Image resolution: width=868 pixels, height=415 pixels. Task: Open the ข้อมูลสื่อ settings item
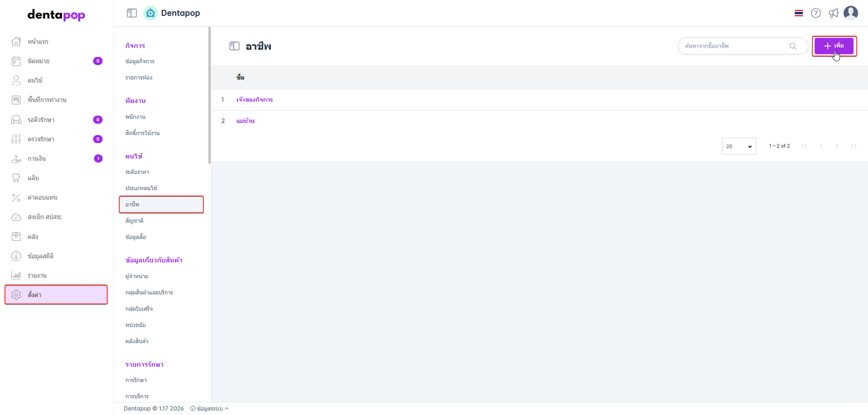[x=136, y=237]
